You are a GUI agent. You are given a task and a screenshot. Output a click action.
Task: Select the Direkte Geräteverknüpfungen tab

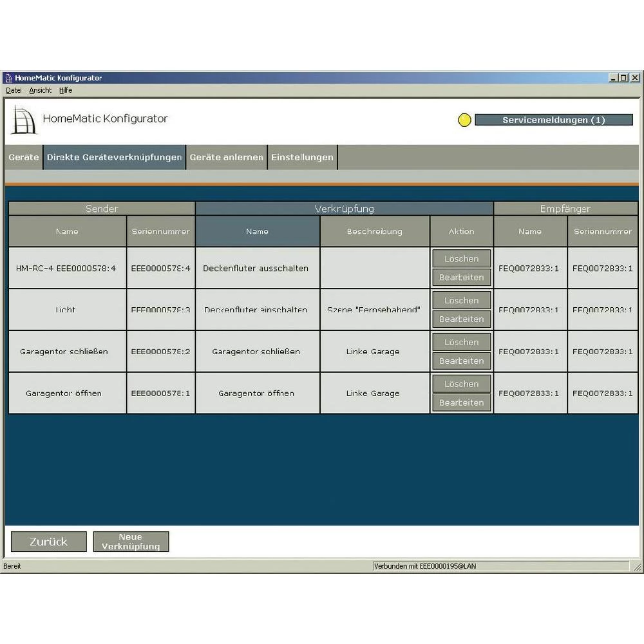pos(114,157)
